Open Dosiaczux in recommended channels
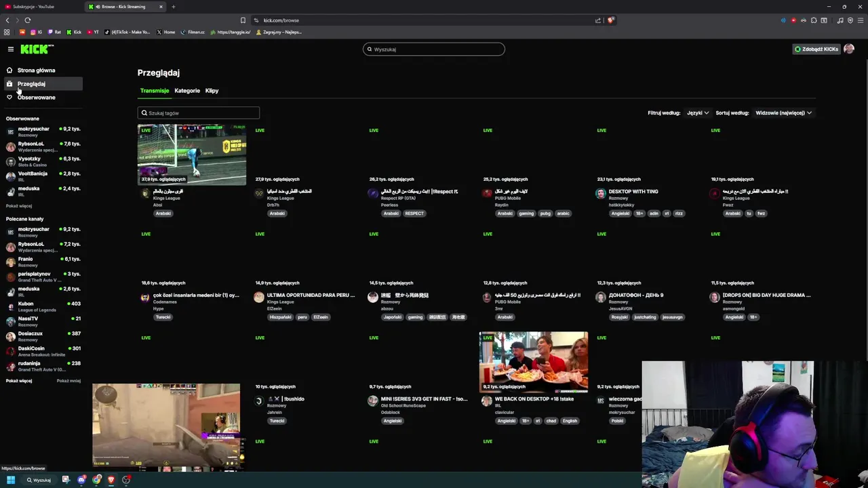Image resolution: width=868 pixels, height=488 pixels. pos(43,336)
